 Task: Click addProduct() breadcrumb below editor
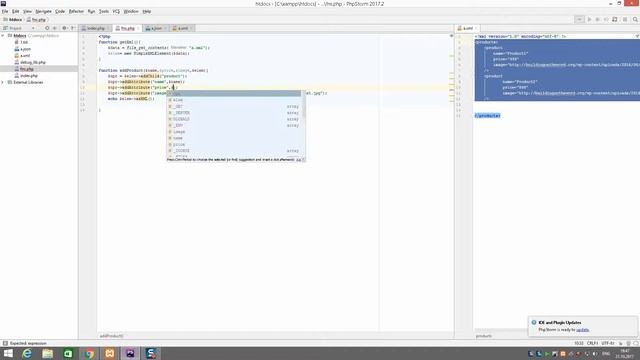(x=111, y=336)
